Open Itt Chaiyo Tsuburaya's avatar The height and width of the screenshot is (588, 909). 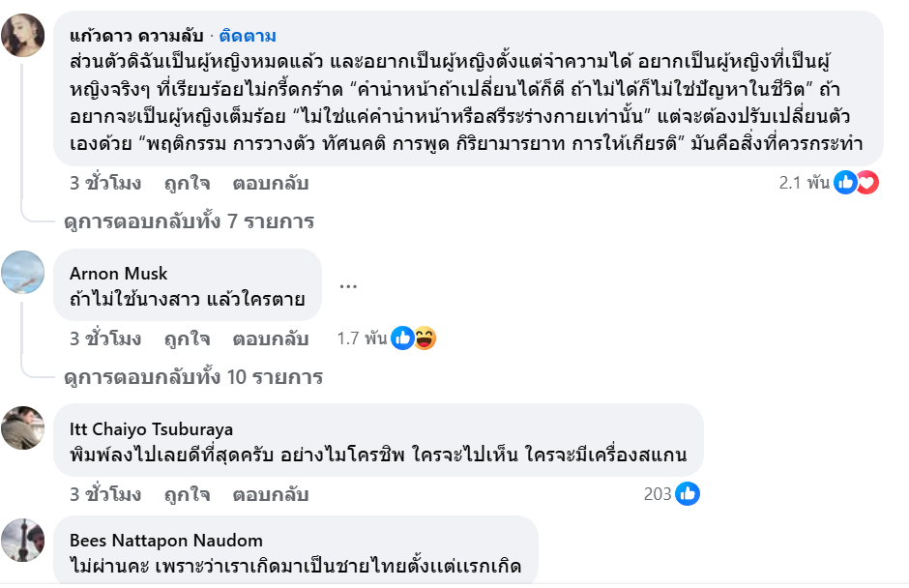[23, 427]
